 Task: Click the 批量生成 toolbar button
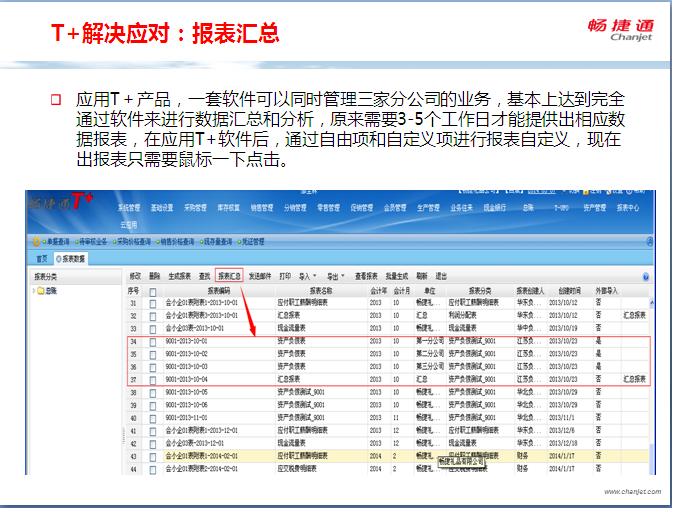(x=397, y=276)
